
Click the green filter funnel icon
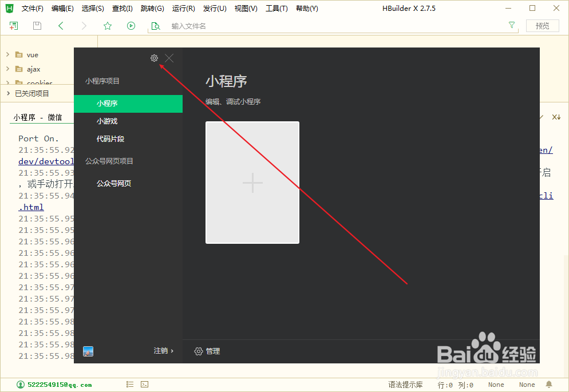(x=512, y=25)
